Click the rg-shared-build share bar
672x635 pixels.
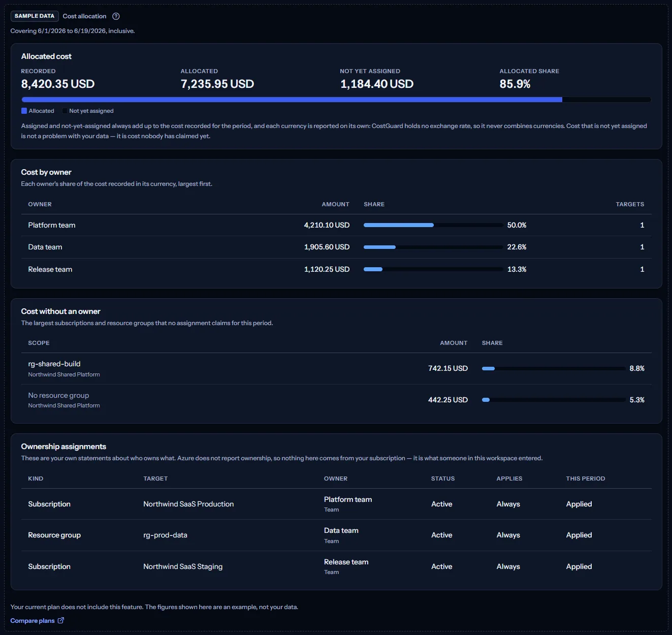click(x=554, y=368)
